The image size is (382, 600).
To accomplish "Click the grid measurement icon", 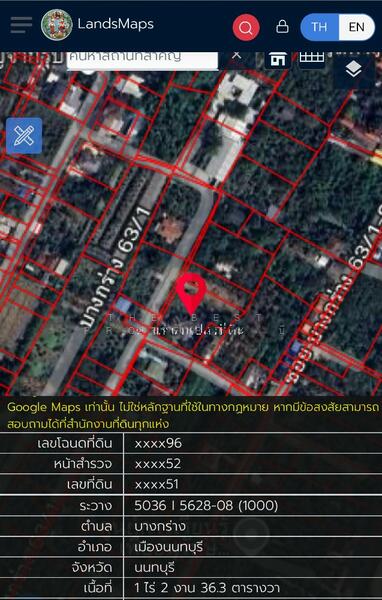I will pos(312,59).
